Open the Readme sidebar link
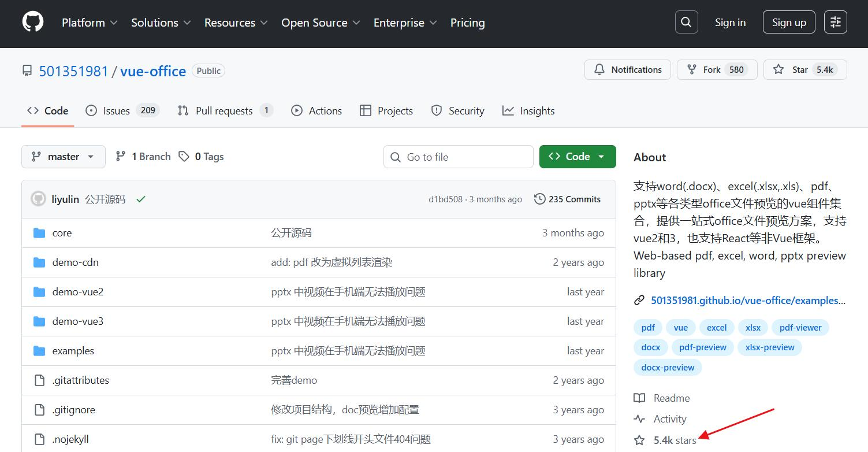868x452 pixels. point(662,398)
